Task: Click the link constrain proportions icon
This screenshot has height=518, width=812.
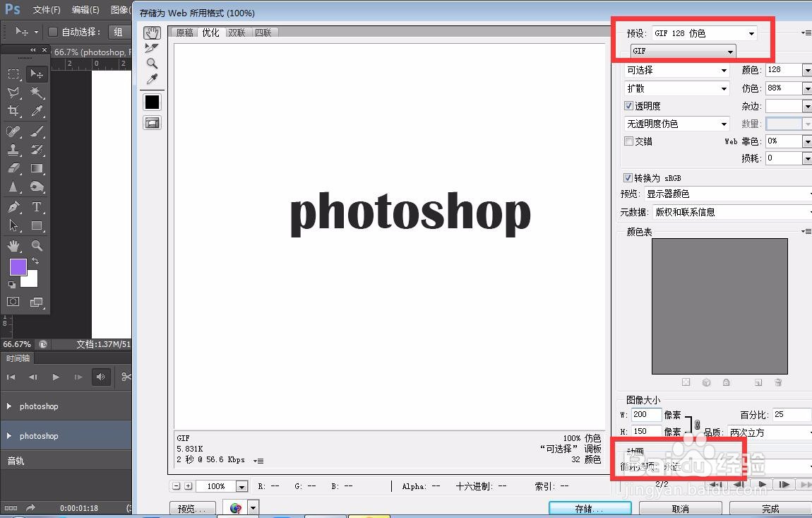Action: pyautogui.click(x=697, y=425)
